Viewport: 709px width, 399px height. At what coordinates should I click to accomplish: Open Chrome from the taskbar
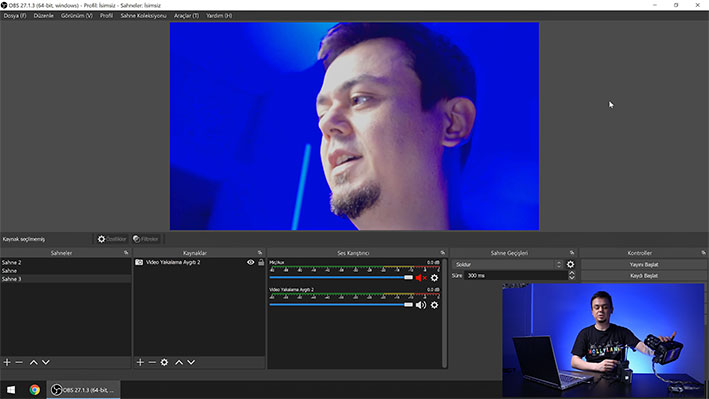tap(34, 390)
